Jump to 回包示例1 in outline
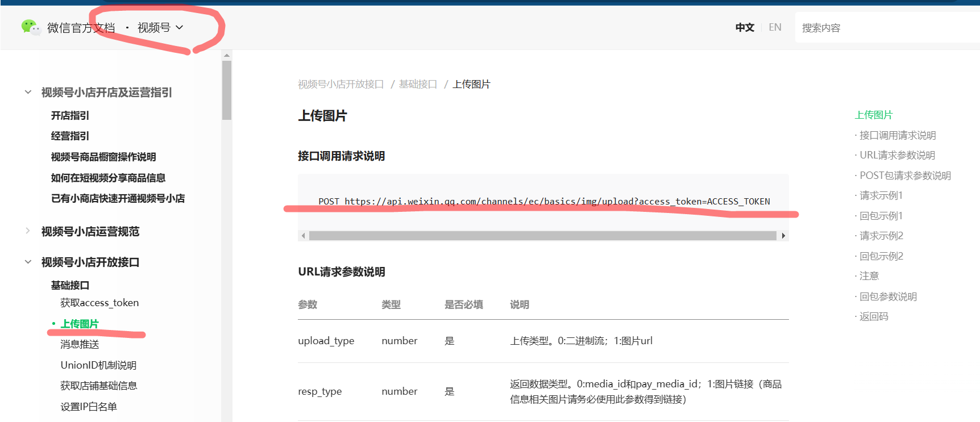The height and width of the screenshot is (422, 980). click(881, 216)
